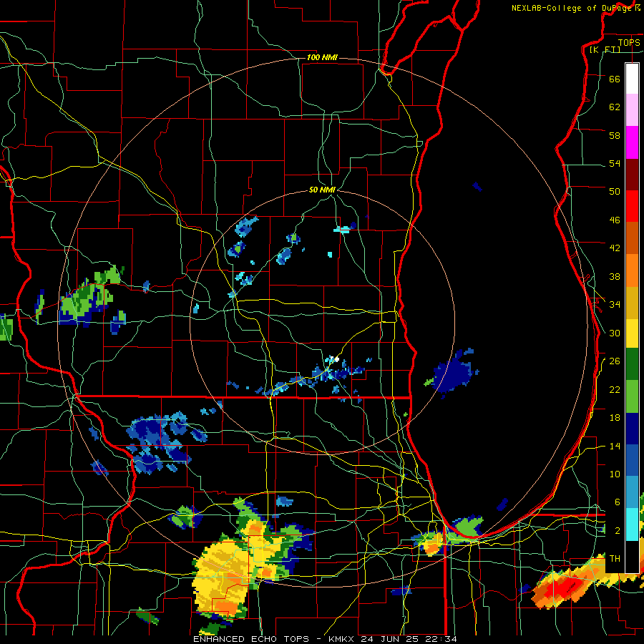
Task: Click the ENHANCED ECHO TOPS caption text
Action: click(251, 639)
